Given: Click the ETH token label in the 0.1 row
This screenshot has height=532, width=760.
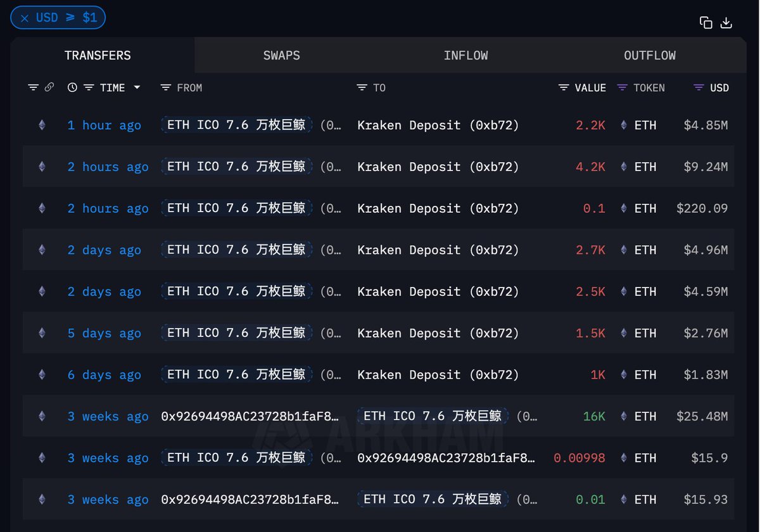Looking at the screenshot, I should [645, 208].
